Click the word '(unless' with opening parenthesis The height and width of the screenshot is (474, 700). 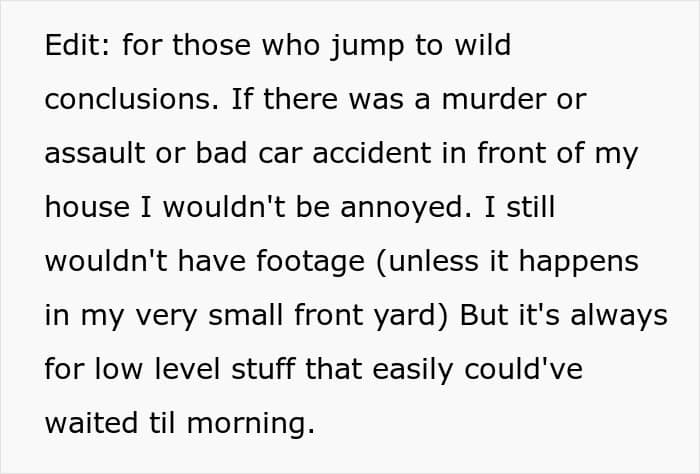(427, 264)
